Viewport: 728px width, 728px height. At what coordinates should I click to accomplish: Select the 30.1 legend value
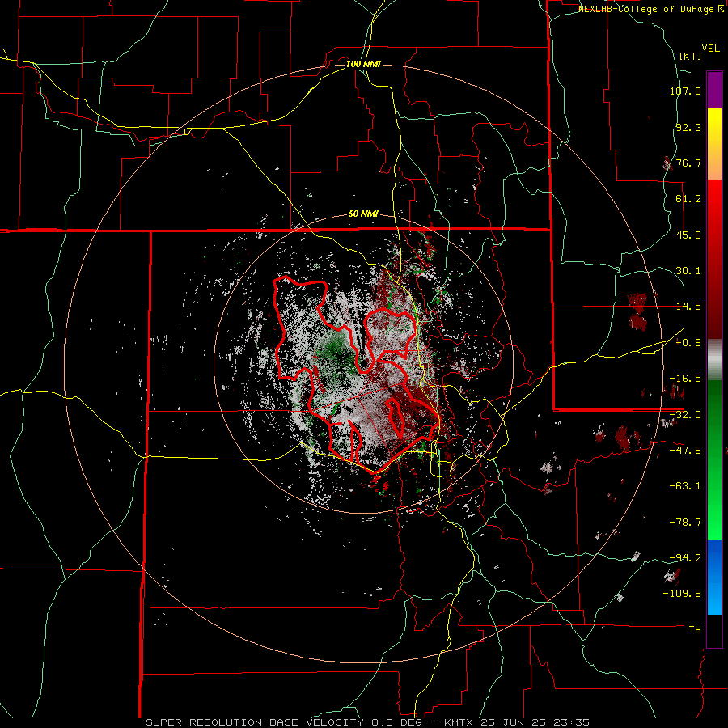[688, 271]
